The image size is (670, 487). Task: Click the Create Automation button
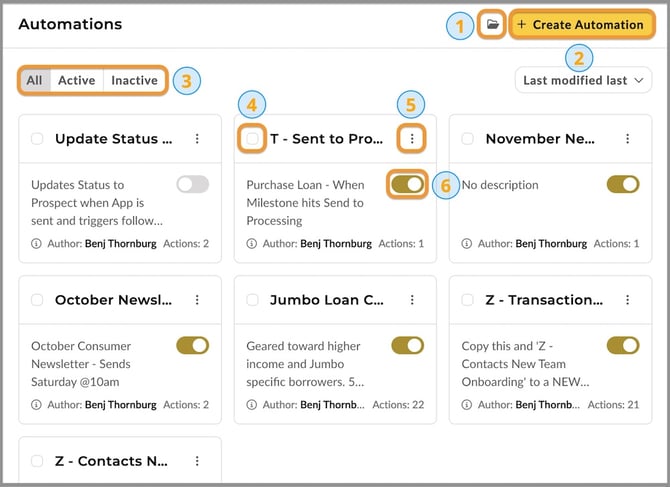[x=581, y=24]
